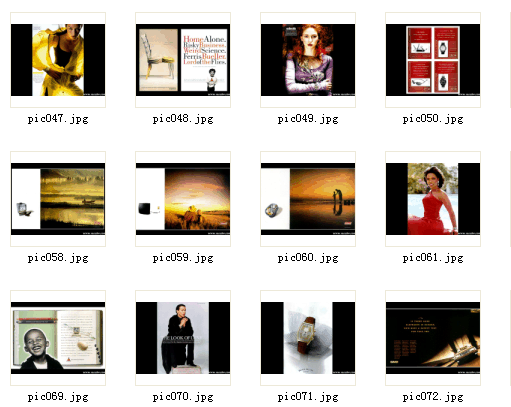
Task: Select the pic058.jpg file name text
Action: point(58,258)
